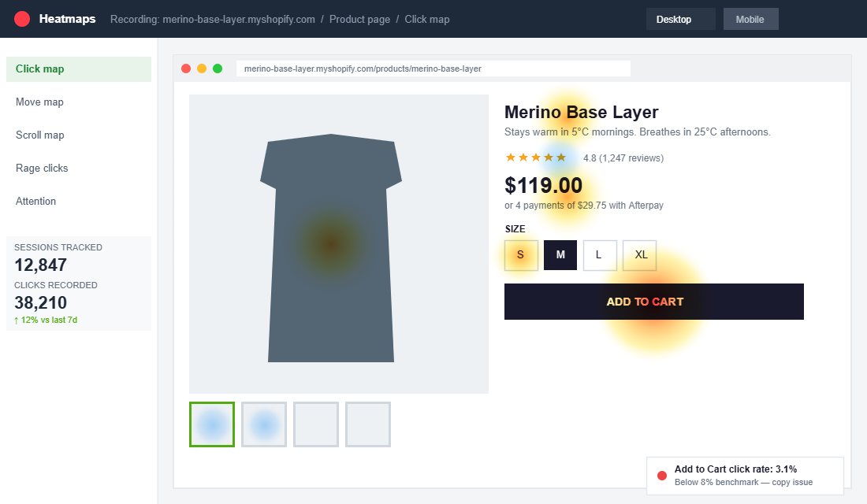Click the Heatmaps logo icon
Screen dimensions: 867x504
tap(23, 18)
